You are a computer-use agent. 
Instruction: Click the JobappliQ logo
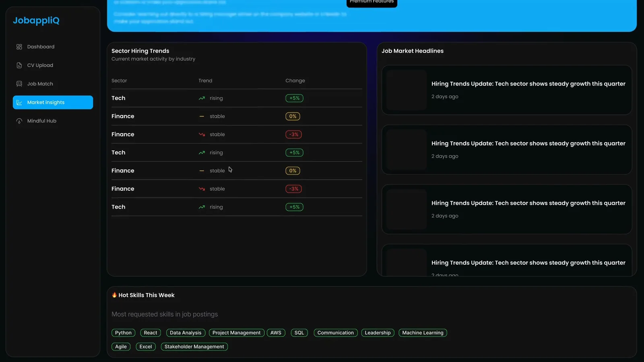click(x=36, y=20)
